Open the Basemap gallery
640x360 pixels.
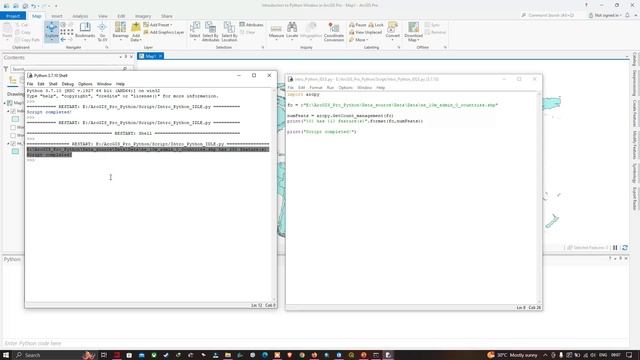[120, 31]
